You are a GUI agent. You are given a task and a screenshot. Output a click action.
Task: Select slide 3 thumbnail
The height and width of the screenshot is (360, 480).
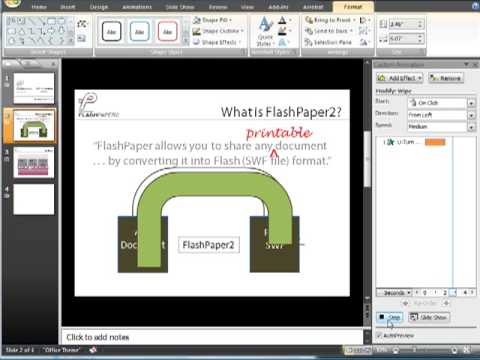click(34, 163)
